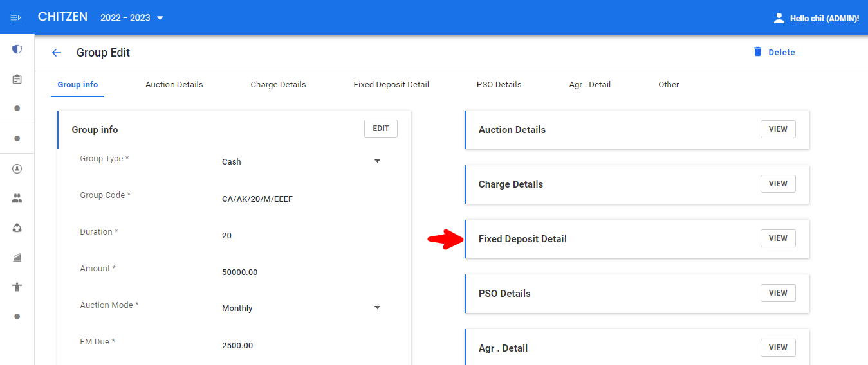View the Fixed Deposit Detail card
The height and width of the screenshot is (365, 868).
point(778,238)
